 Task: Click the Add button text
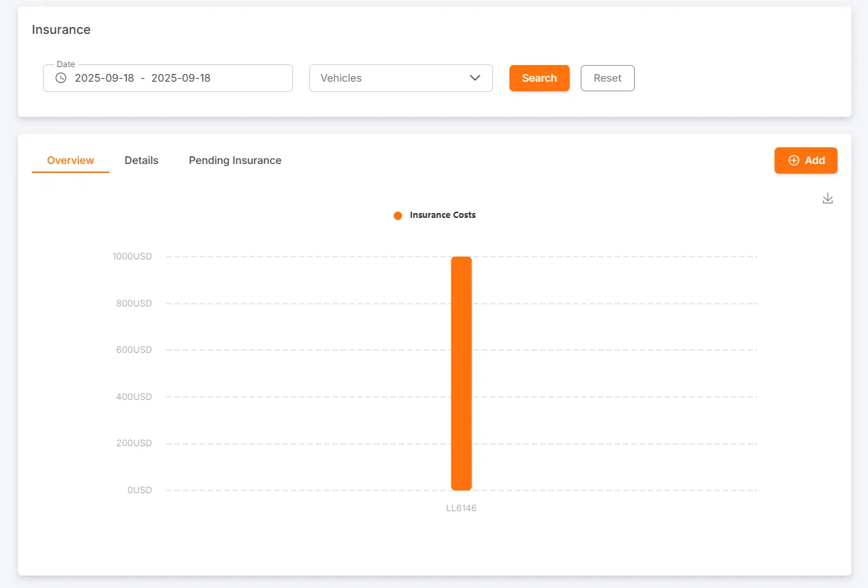815,160
